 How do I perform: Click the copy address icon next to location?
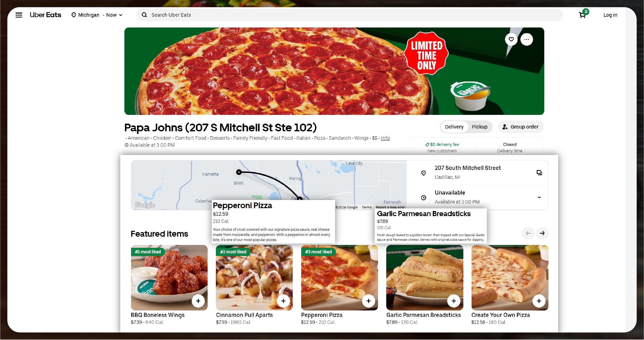539,172
